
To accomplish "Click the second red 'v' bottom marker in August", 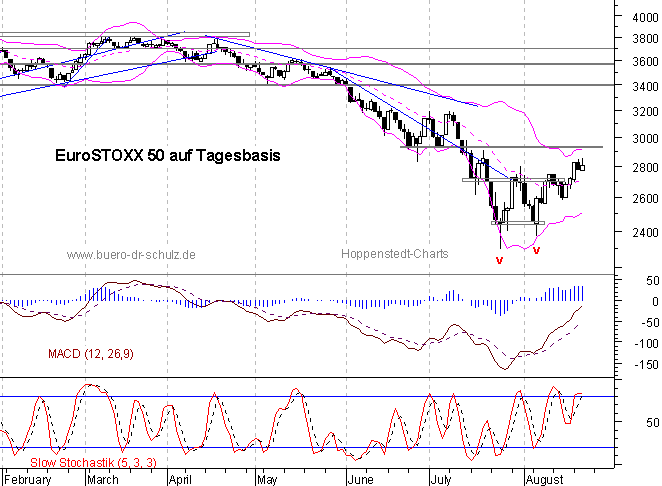I will [536, 250].
